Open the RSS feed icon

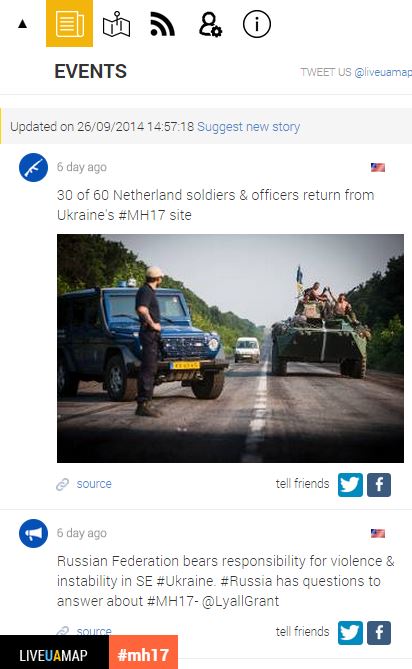click(x=162, y=24)
